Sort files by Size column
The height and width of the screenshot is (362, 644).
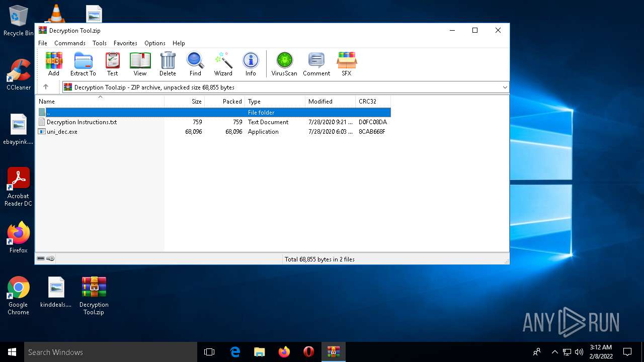(x=185, y=101)
